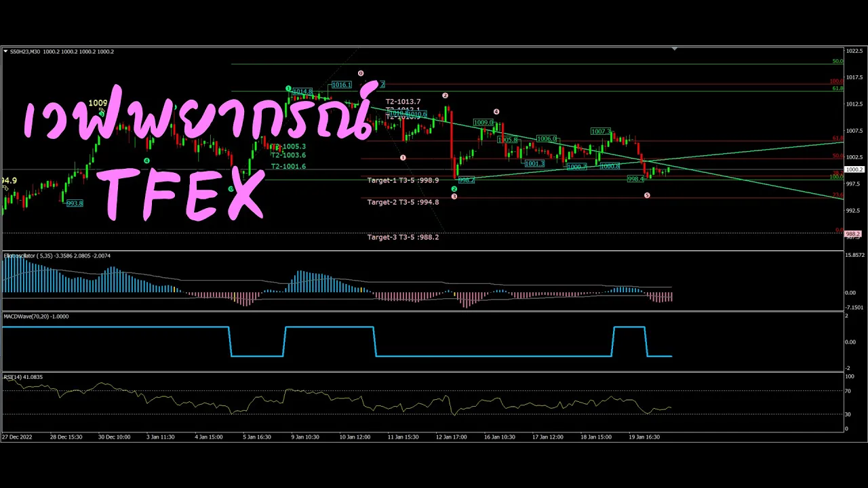The image size is (868, 488).
Task: Select green wave 0 marker near 5 Jan
Action: [231, 189]
